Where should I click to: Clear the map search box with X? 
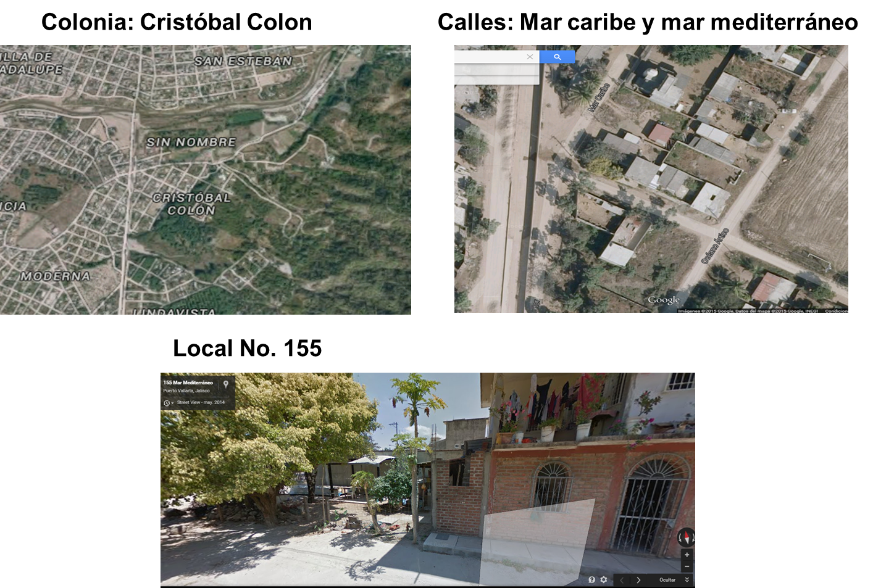click(530, 57)
